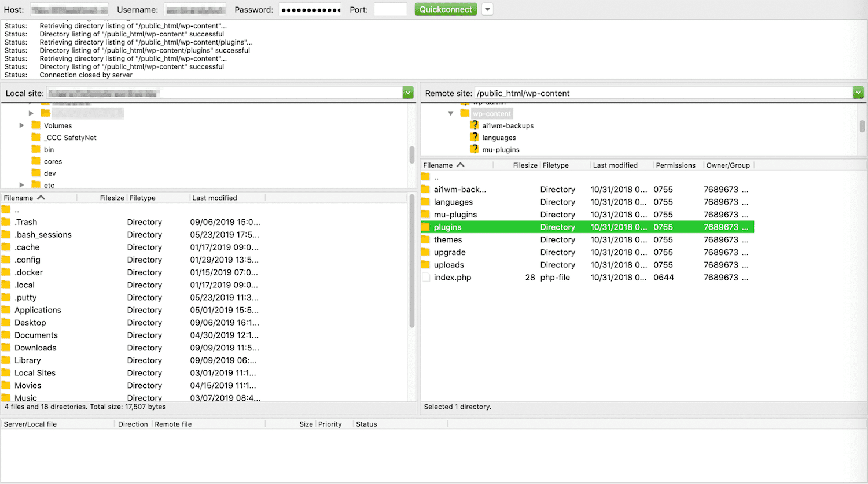This screenshot has height=484, width=868.
Task: Click the Quickconnect button
Action: pos(446,9)
